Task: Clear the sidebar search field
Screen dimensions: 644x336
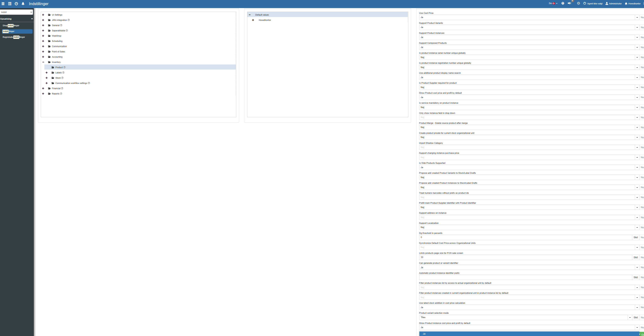Action: [31, 12]
